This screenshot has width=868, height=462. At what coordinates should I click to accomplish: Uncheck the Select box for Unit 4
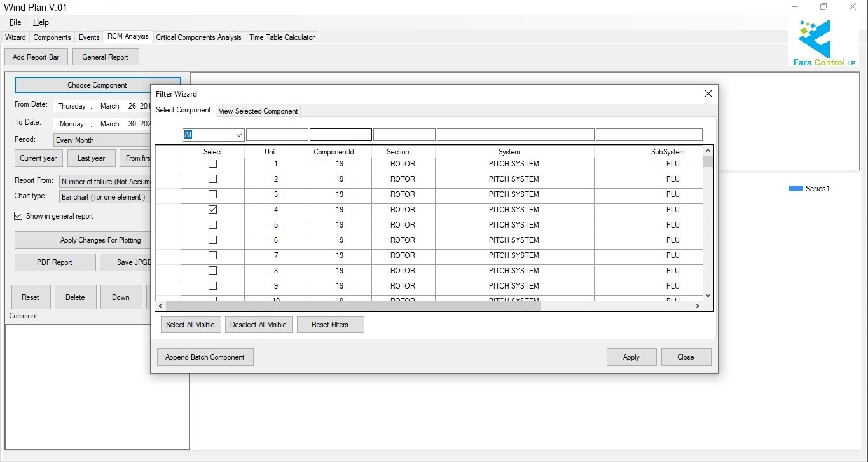pyautogui.click(x=212, y=210)
